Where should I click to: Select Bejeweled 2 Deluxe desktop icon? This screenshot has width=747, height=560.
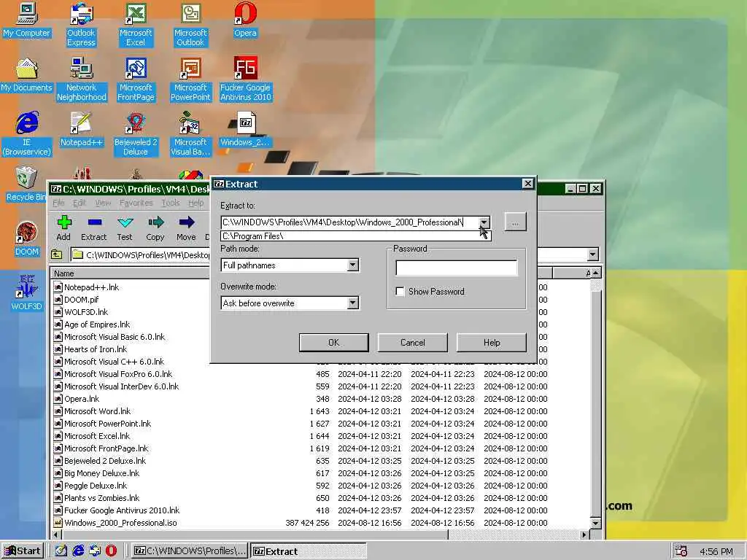coord(136,134)
